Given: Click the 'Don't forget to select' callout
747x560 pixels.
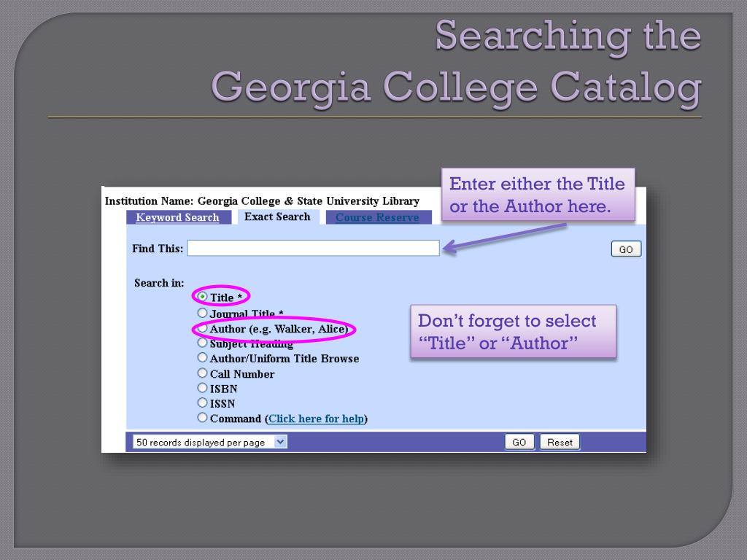Looking at the screenshot, I should tap(513, 332).
